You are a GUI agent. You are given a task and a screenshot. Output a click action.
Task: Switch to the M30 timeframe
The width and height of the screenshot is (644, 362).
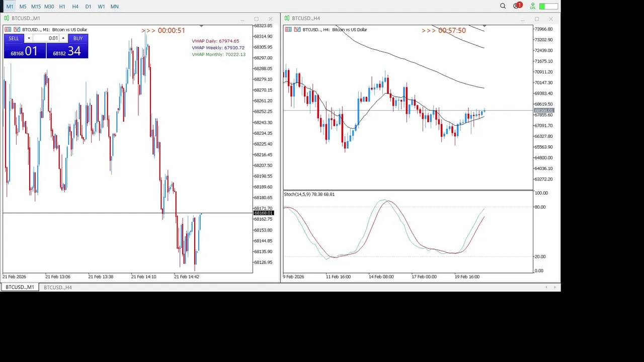click(x=49, y=7)
